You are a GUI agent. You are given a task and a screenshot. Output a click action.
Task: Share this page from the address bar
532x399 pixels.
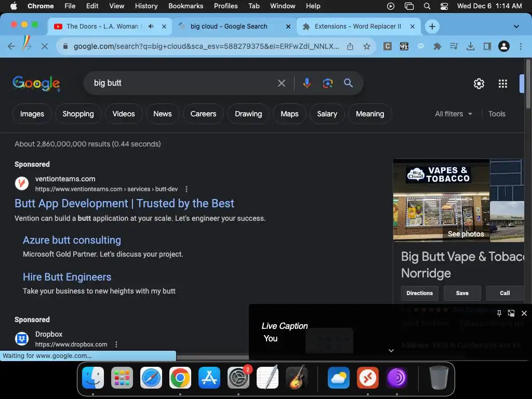tap(350, 46)
